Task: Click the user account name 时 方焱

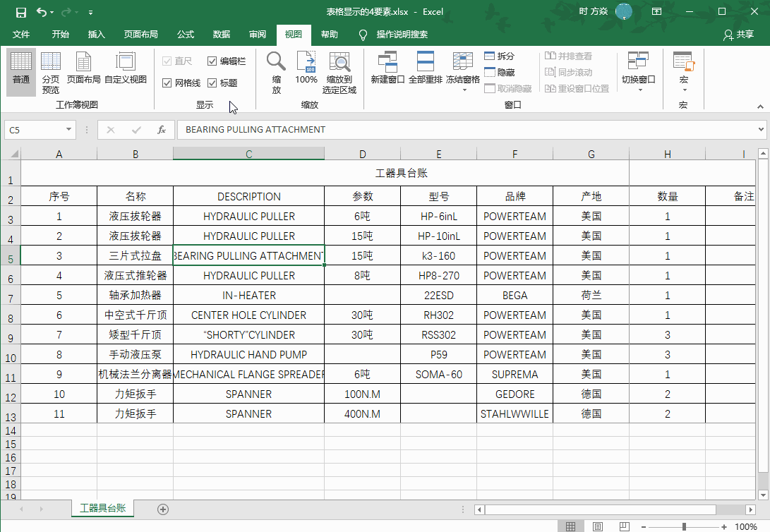Action: pyautogui.click(x=594, y=11)
